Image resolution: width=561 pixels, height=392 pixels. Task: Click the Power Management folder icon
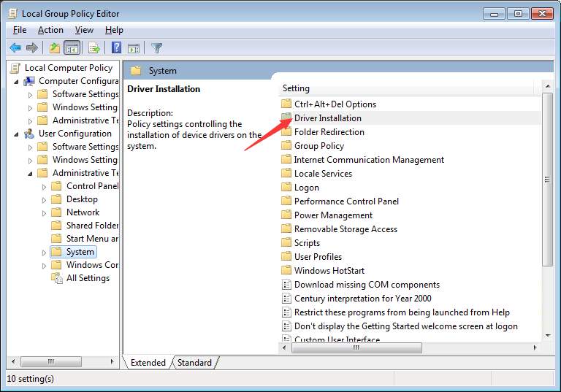coord(286,215)
